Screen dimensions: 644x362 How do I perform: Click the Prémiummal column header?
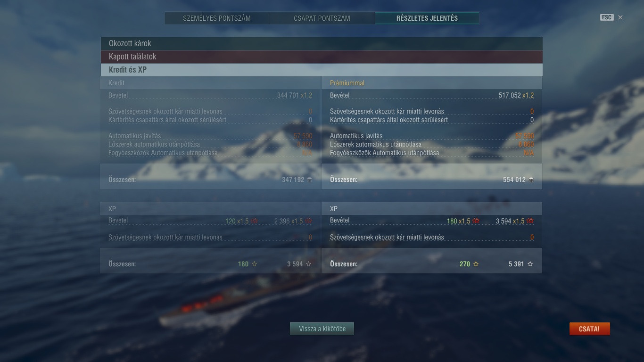pyautogui.click(x=347, y=83)
